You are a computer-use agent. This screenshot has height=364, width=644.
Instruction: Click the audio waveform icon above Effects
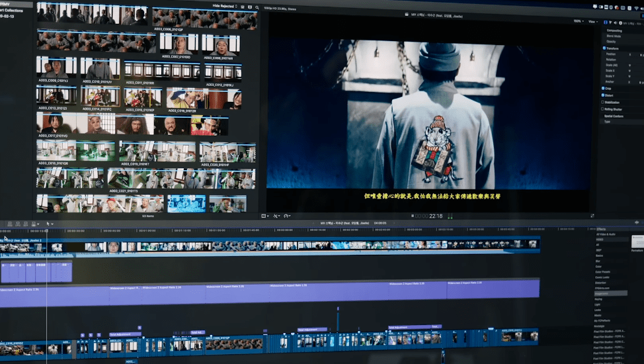(637, 222)
